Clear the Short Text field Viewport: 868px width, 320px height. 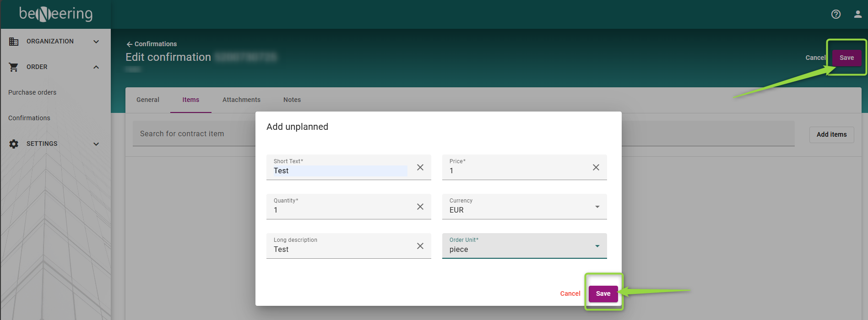pos(420,167)
